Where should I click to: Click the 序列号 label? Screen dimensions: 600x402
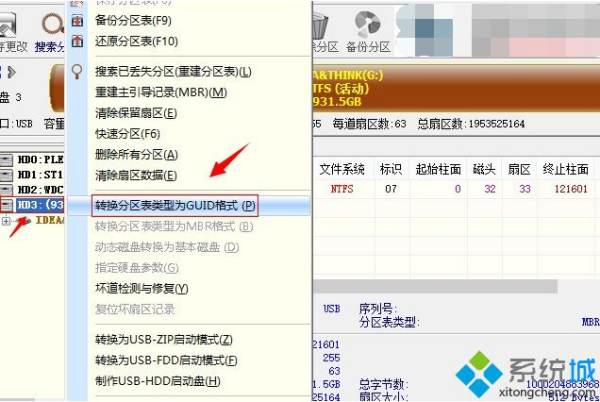(378, 308)
